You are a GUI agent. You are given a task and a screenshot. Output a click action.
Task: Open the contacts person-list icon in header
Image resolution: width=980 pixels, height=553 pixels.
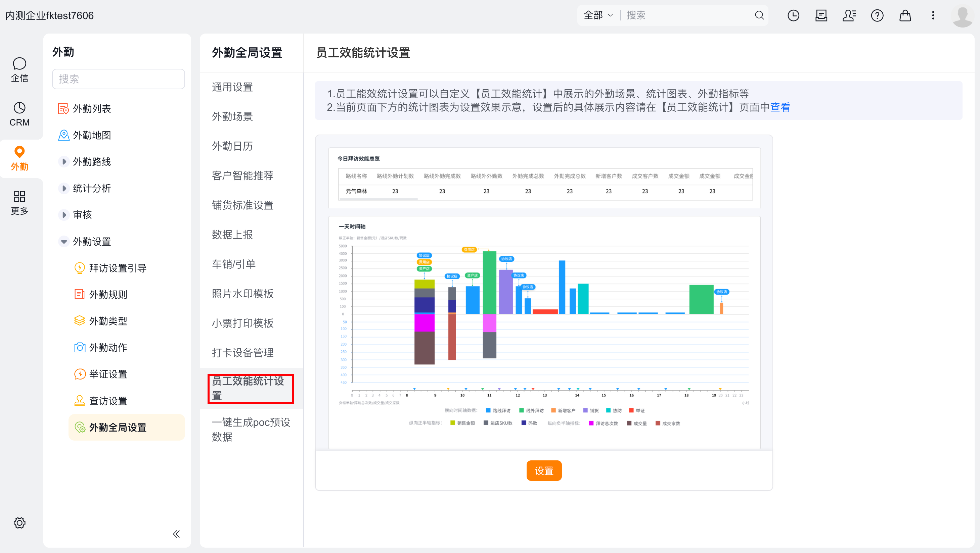click(x=849, y=15)
